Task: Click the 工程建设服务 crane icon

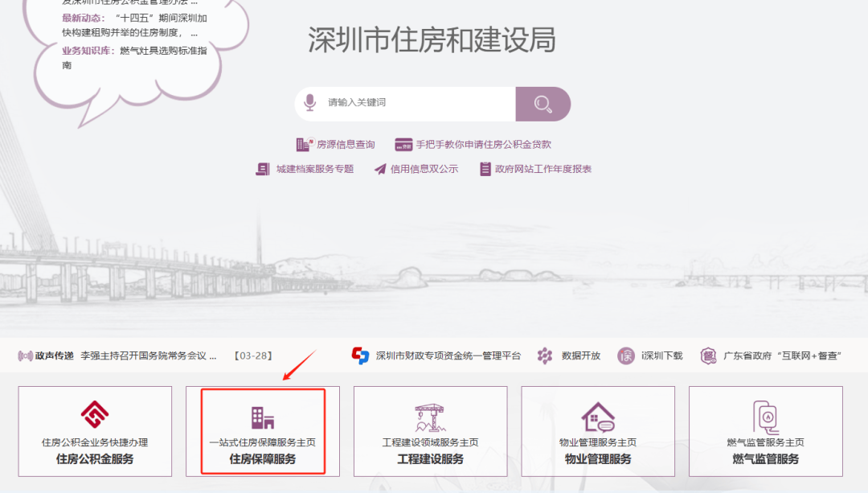Action: tap(430, 417)
